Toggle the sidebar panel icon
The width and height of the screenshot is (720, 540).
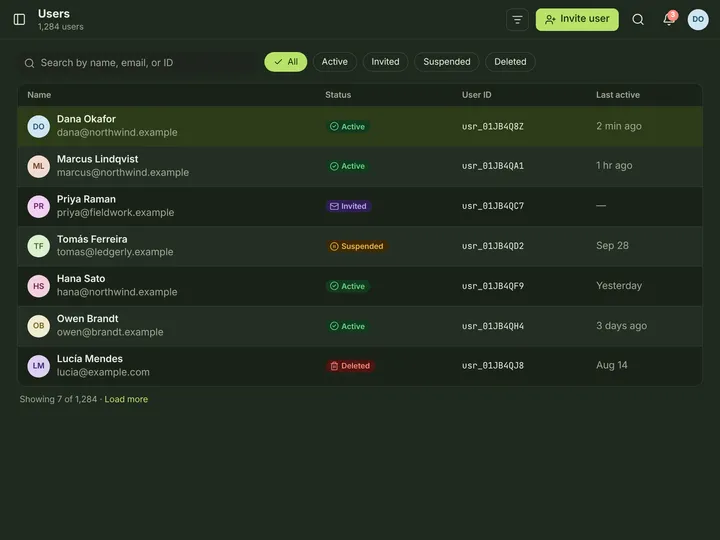[19, 19]
